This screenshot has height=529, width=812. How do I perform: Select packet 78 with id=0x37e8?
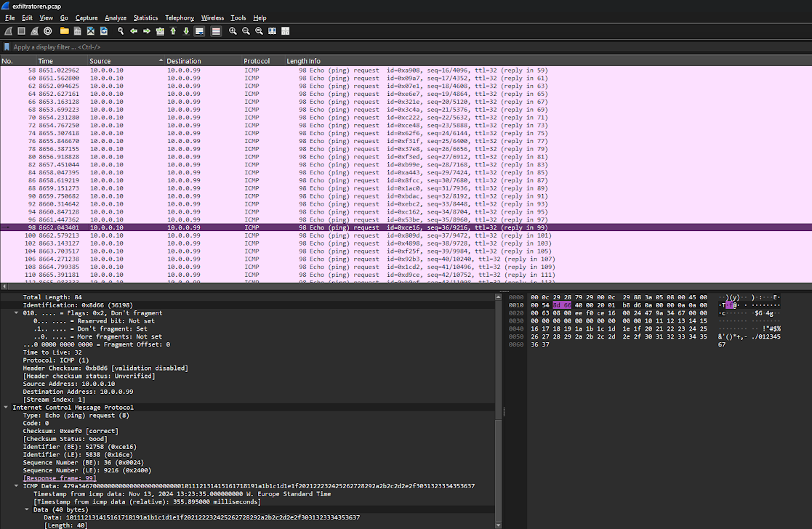[406, 149]
